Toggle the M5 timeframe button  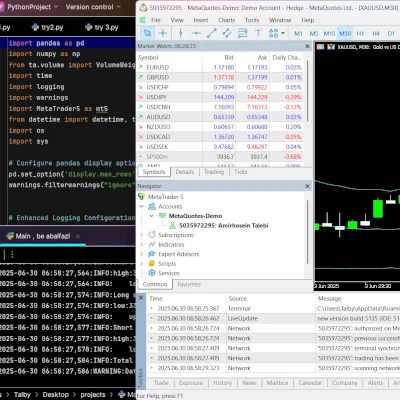(x=314, y=33)
